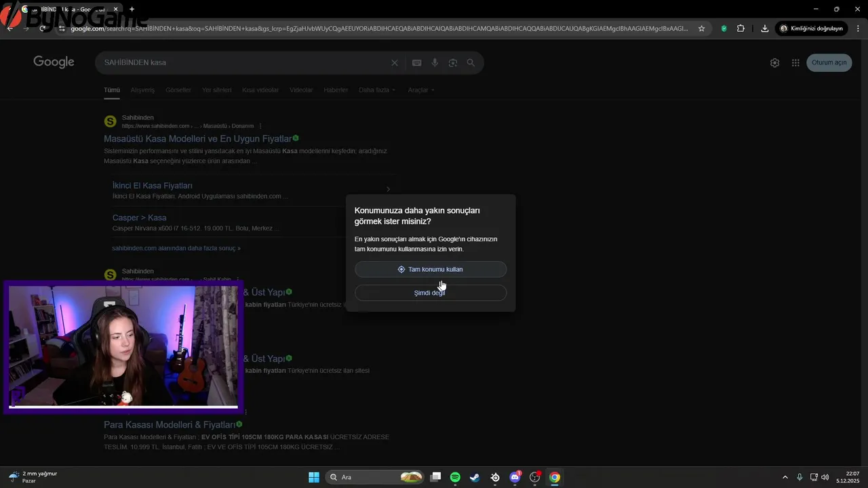Open the Chrome downloads icon
This screenshot has width=868, height=488.
tap(765, 28)
